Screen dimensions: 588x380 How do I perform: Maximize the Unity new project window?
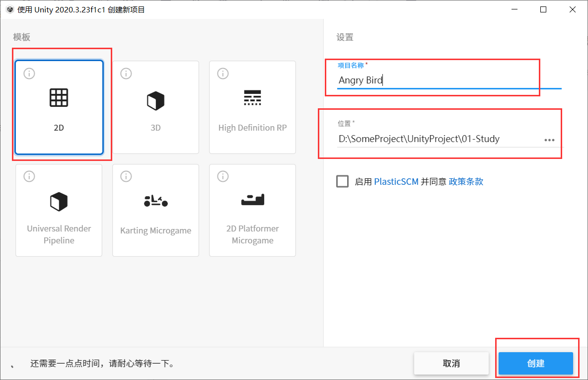543,9
